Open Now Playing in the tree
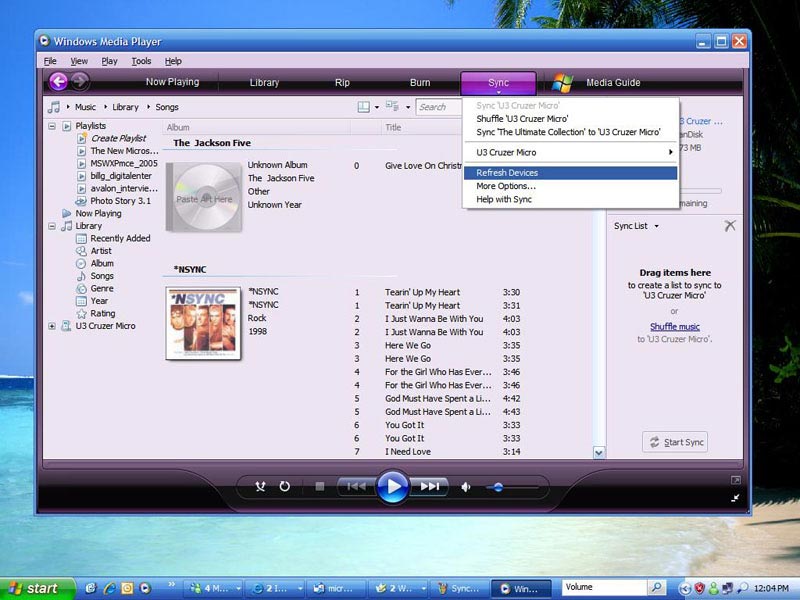The width and height of the screenshot is (800, 600). [98, 213]
